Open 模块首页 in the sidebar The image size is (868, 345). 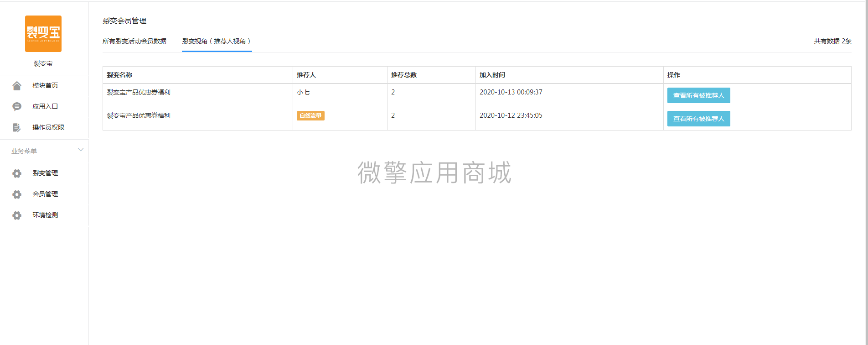45,85
